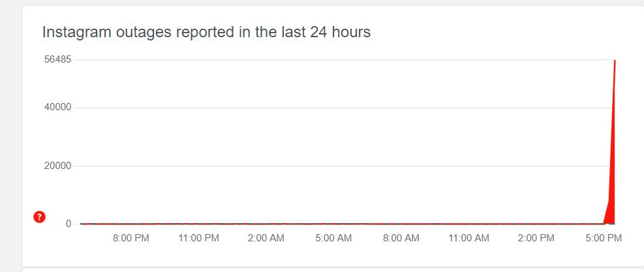
Task: Click the 8:00 PM time label
Action: [131, 239]
